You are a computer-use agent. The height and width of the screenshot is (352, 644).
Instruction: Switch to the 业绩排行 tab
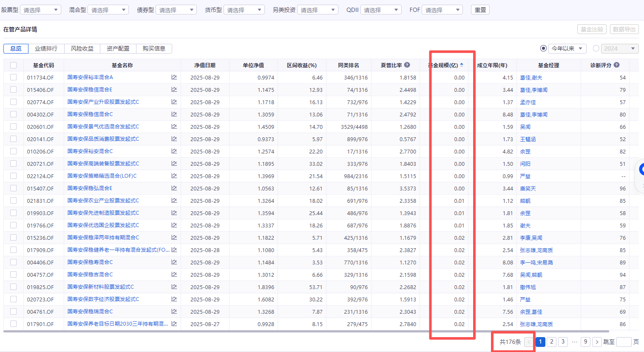46,48
